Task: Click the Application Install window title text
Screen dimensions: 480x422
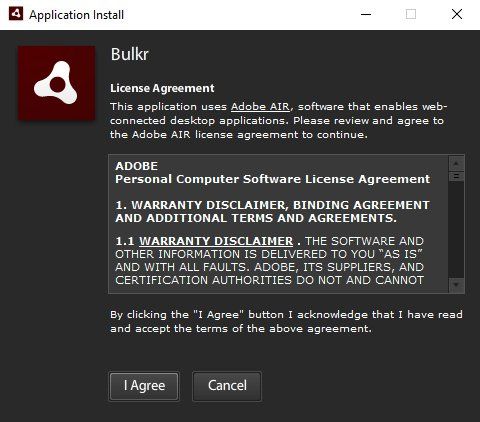Action: coord(76,15)
